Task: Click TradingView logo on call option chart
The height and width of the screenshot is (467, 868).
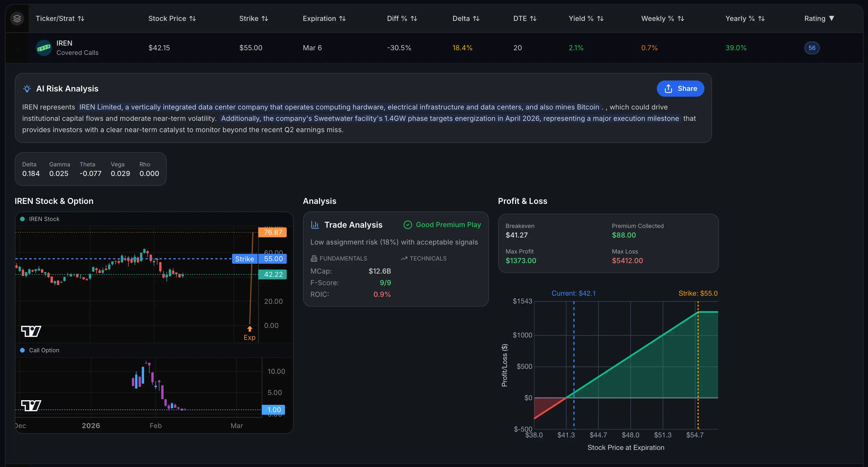Action: [31, 405]
